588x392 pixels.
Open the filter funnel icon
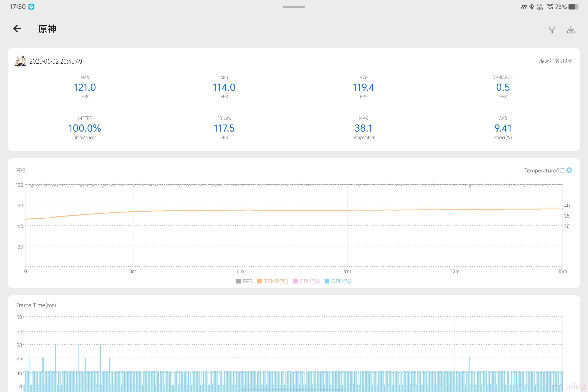[552, 30]
